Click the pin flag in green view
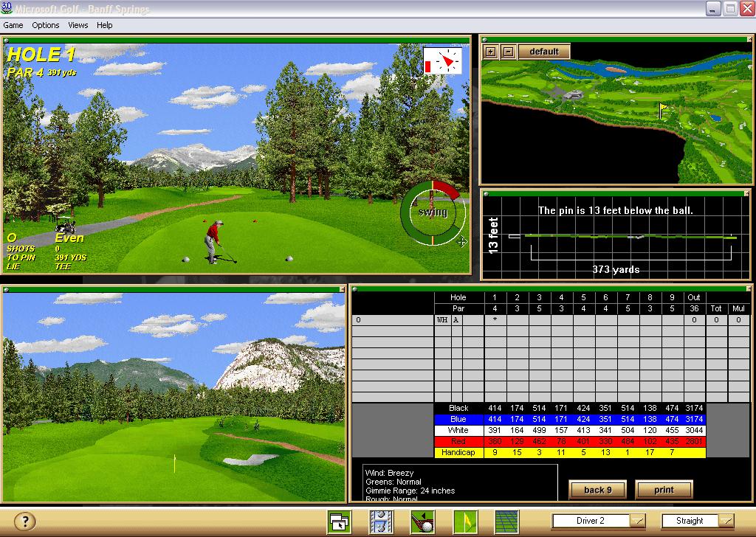 [174, 463]
